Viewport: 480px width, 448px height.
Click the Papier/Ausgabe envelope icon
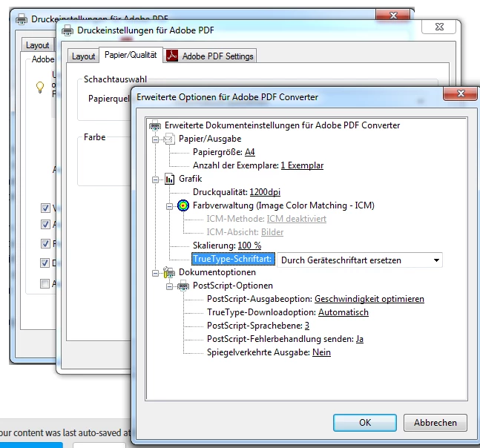pos(169,139)
